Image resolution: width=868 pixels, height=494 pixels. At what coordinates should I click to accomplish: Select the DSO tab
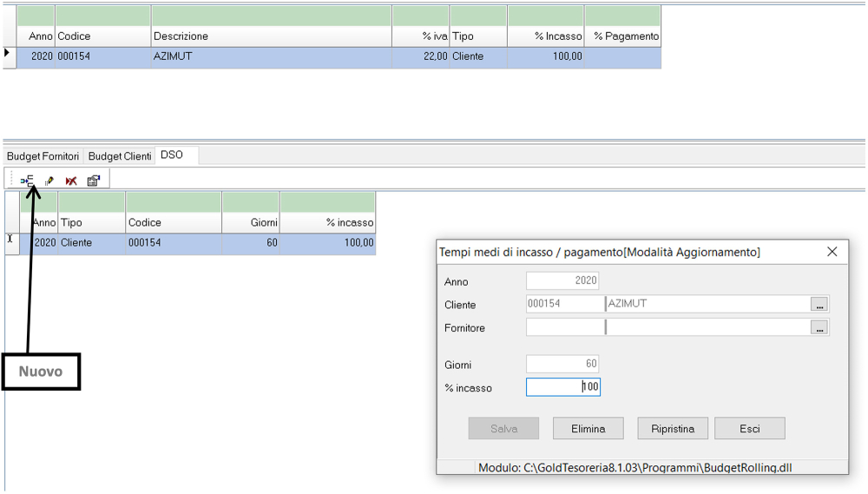172,155
